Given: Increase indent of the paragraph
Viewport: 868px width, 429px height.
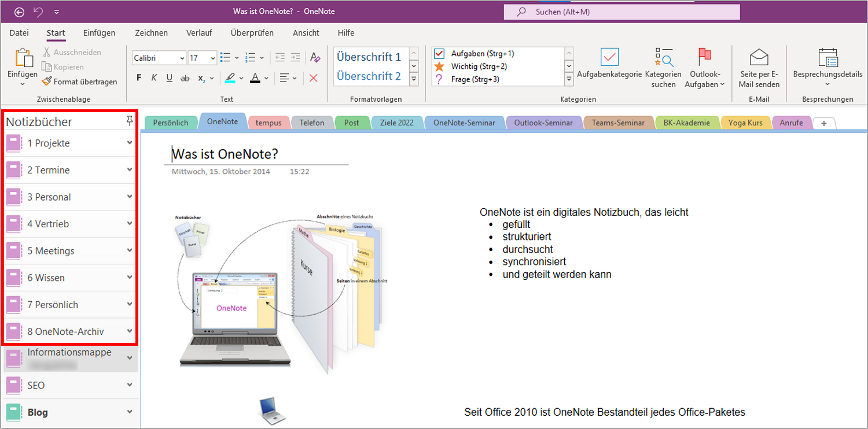Looking at the screenshot, I should (296, 57).
